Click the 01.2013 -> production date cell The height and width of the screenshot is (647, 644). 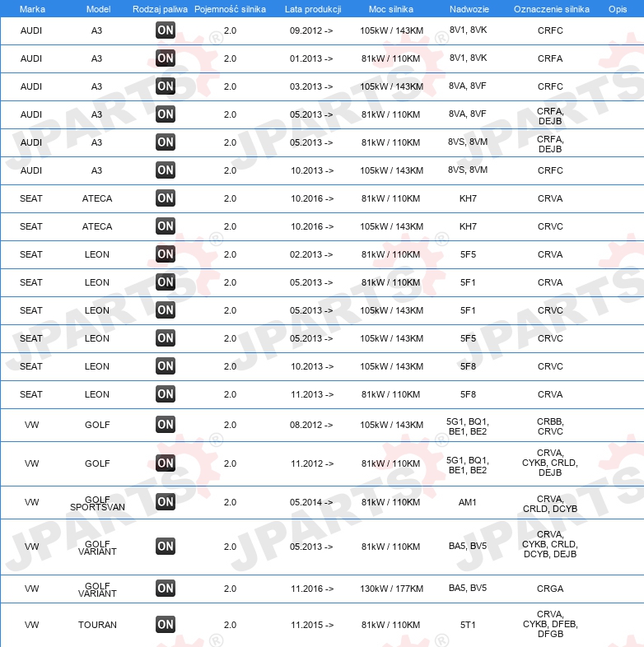(x=311, y=58)
